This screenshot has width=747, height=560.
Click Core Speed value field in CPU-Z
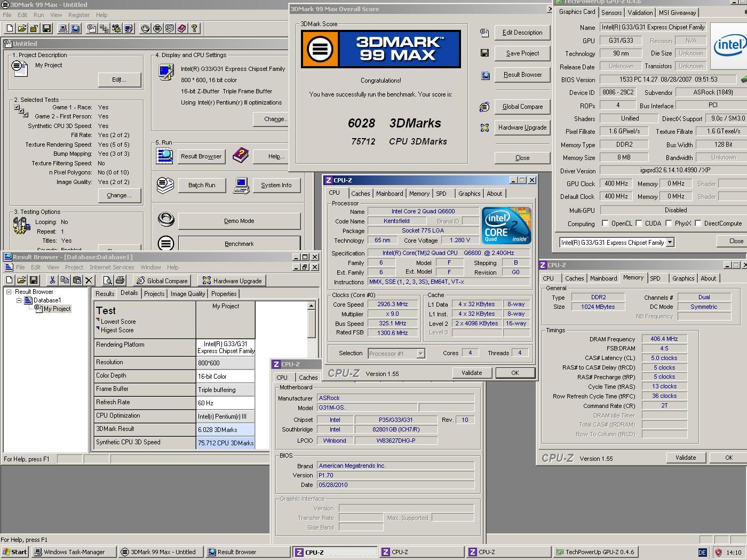pyautogui.click(x=393, y=304)
